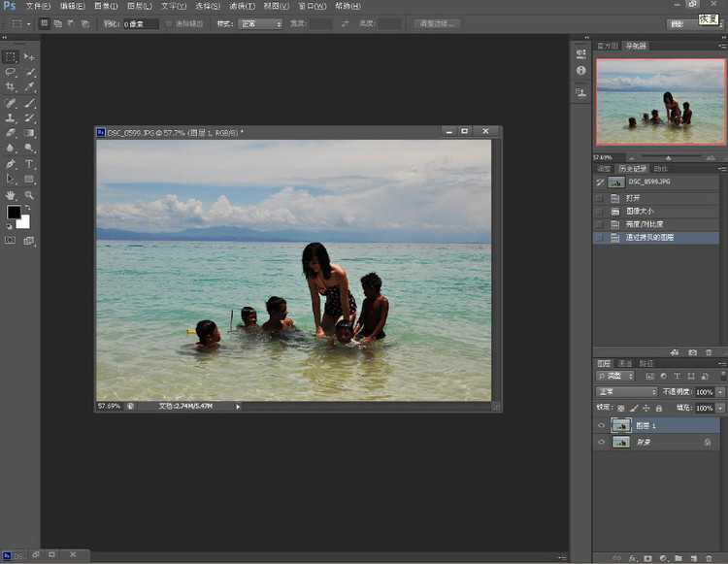The width and height of the screenshot is (728, 564).
Task: Switch to the 历史记录 history tab
Action: [x=631, y=169]
